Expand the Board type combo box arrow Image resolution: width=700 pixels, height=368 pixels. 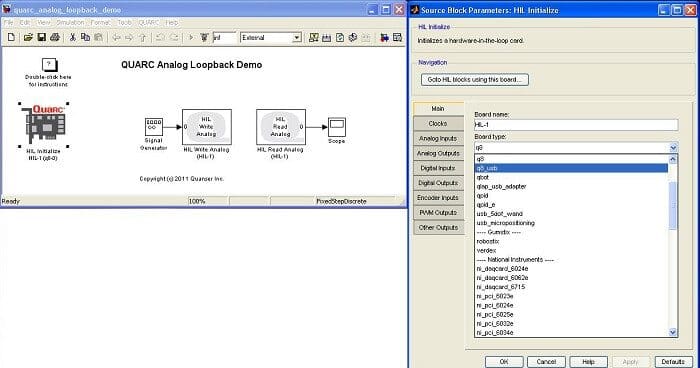(673, 147)
